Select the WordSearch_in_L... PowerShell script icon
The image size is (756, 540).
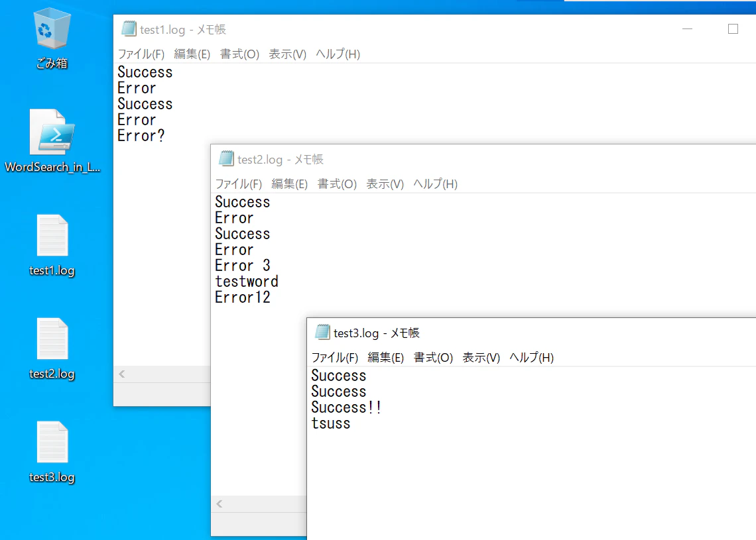52,140
